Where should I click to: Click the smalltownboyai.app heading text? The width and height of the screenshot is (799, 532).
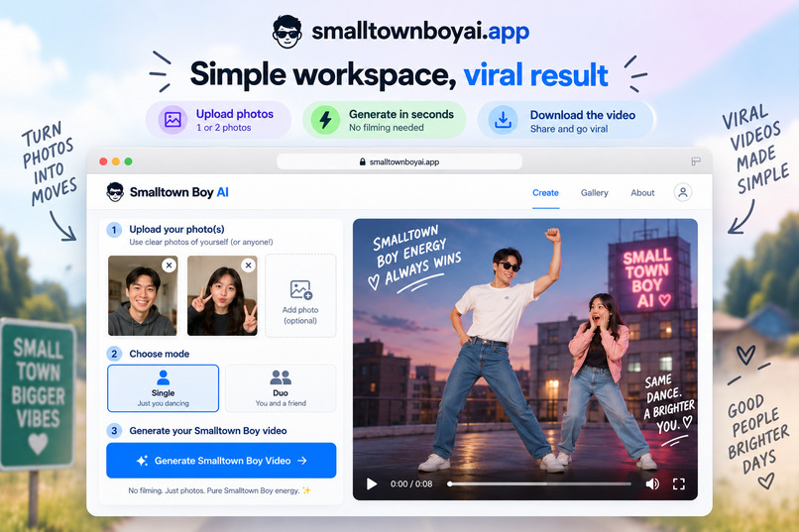420,32
